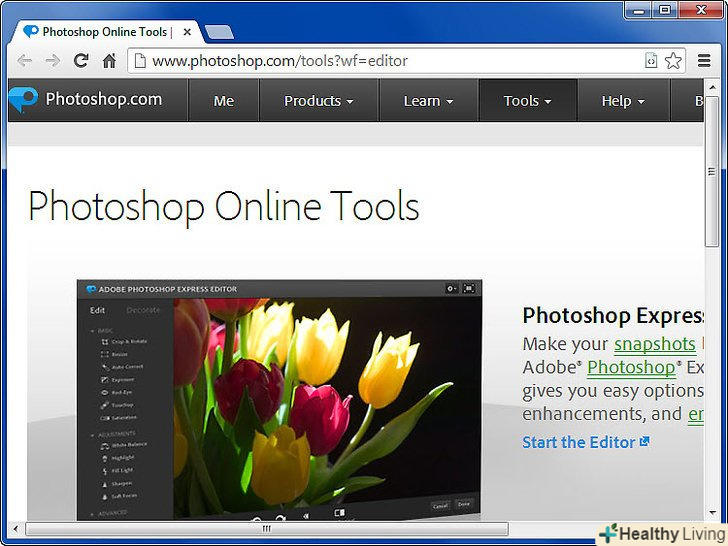The image size is (728, 546).
Task: Click the Photoshop Express heading text
Action: pyautogui.click(x=613, y=316)
